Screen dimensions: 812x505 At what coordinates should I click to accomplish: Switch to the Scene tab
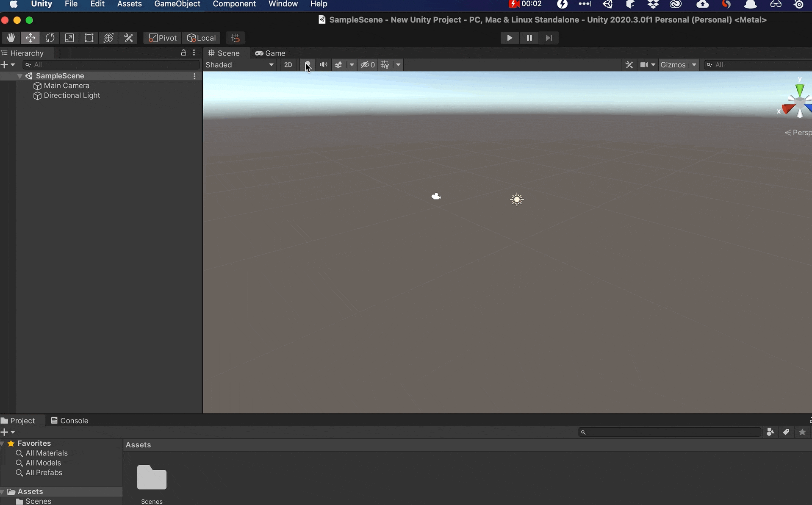coord(224,53)
